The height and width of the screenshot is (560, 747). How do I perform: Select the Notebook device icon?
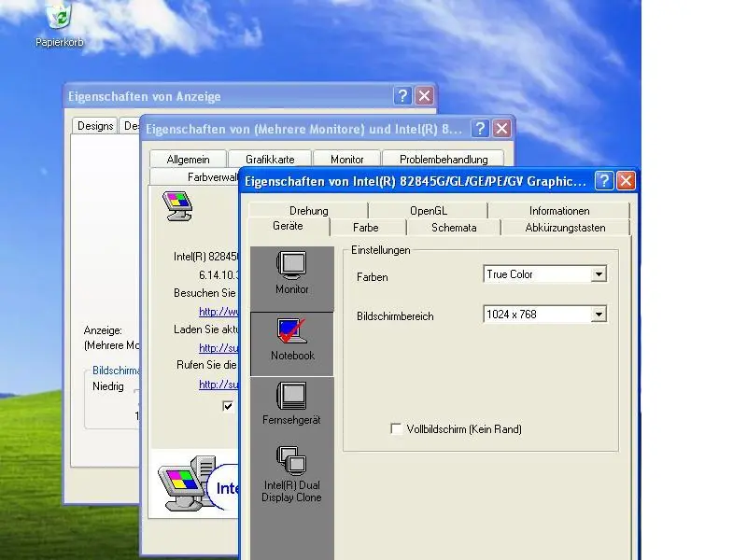[x=291, y=339]
